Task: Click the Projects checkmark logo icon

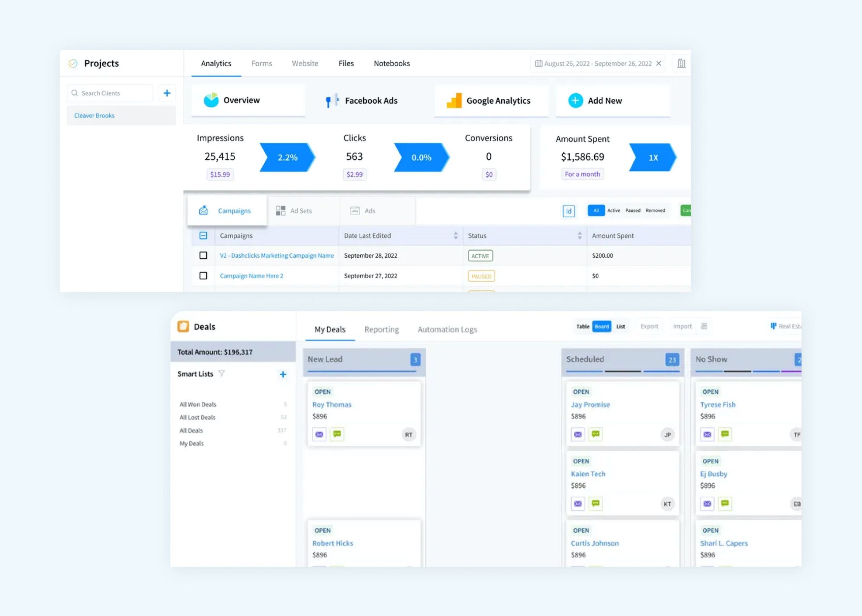Action: tap(73, 63)
